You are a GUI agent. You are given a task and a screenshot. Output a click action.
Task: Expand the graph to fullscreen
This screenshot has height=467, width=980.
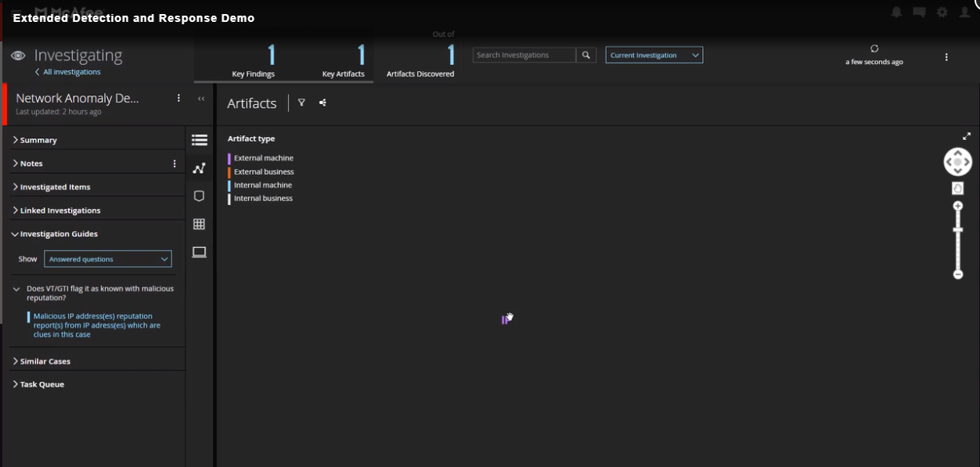[x=967, y=136]
